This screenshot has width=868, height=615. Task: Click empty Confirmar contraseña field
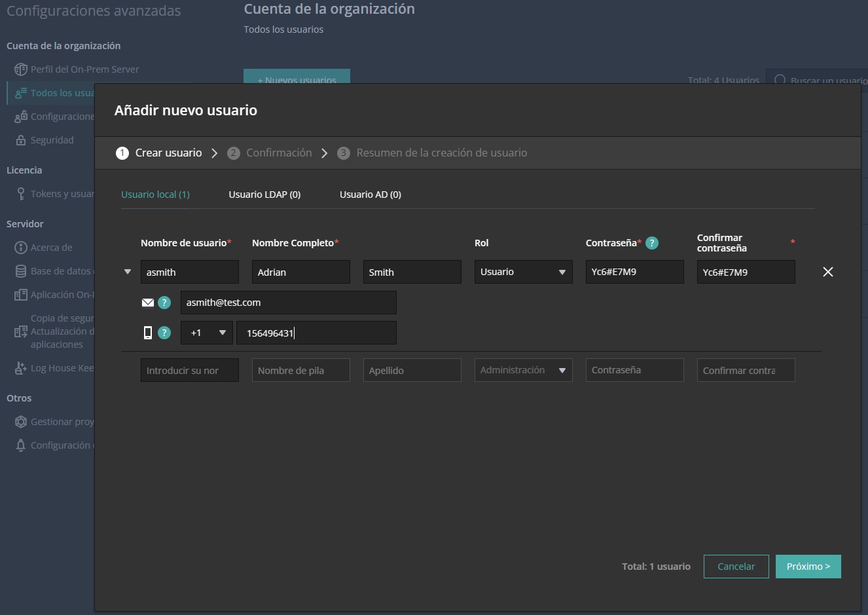pos(746,370)
